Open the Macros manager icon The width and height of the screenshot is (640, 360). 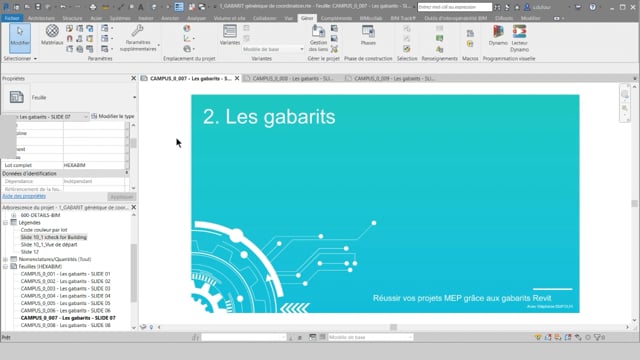point(470,38)
